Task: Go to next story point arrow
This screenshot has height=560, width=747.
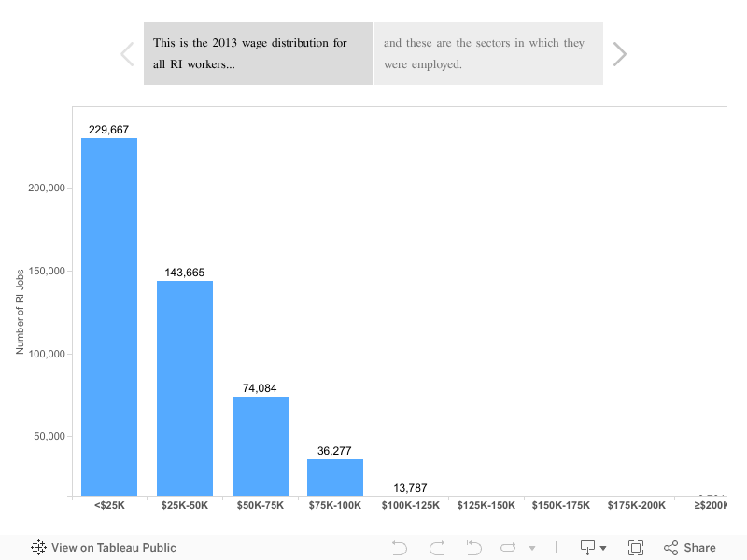Action: pyautogui.click(x=618, y=54)
